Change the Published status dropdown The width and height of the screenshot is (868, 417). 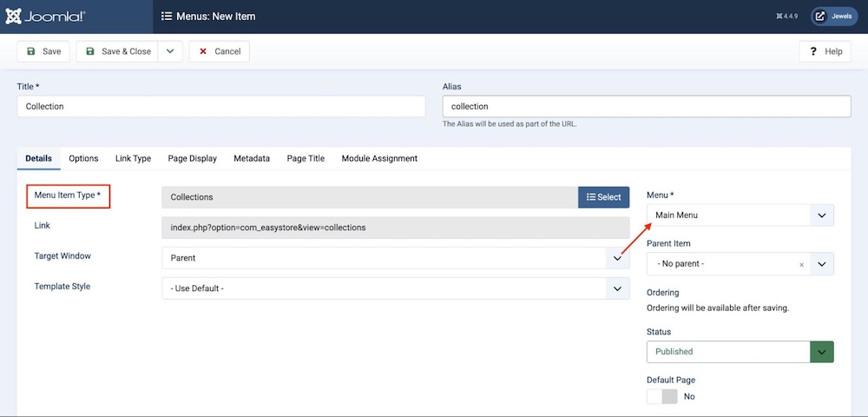tap(740, 352)
